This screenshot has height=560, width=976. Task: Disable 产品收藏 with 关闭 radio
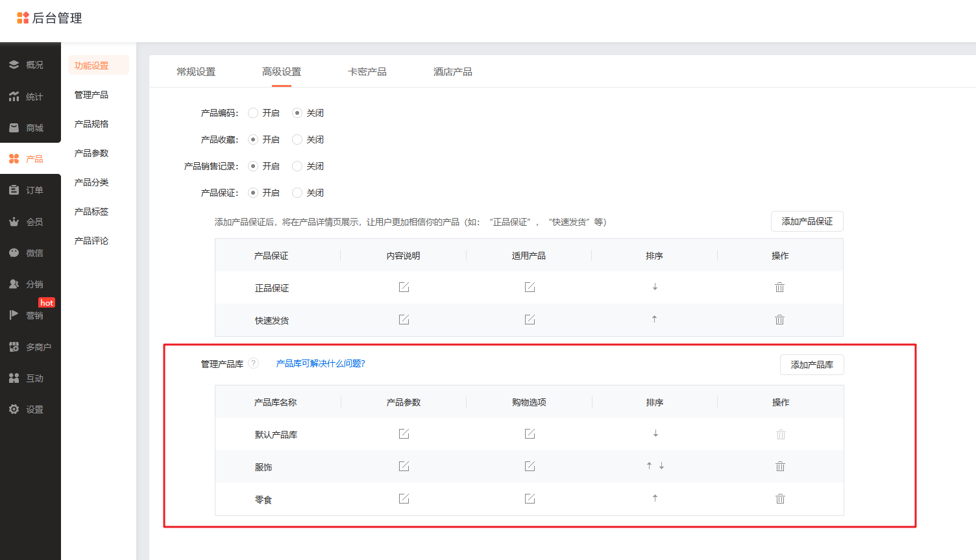297,140
